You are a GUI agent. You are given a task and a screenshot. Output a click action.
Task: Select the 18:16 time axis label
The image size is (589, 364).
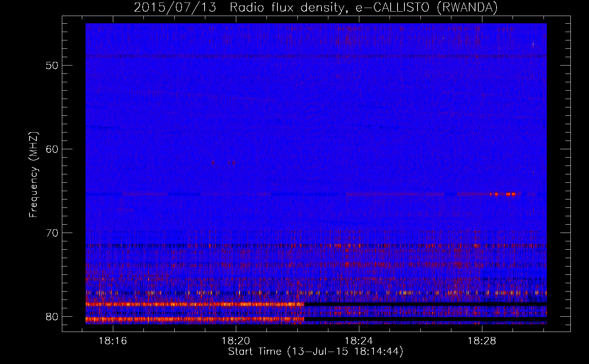tap(113, 341)
